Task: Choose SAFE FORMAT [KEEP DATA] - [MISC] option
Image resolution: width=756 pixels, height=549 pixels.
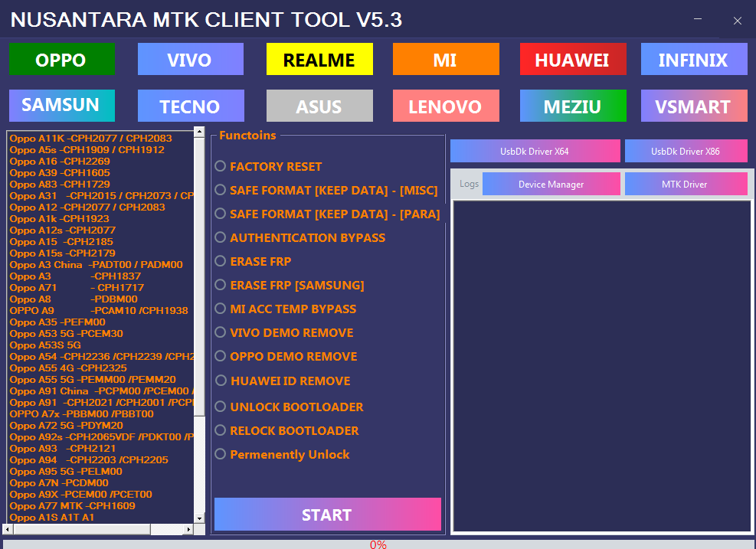Action: pyautogui.click(x=221, y=190)
